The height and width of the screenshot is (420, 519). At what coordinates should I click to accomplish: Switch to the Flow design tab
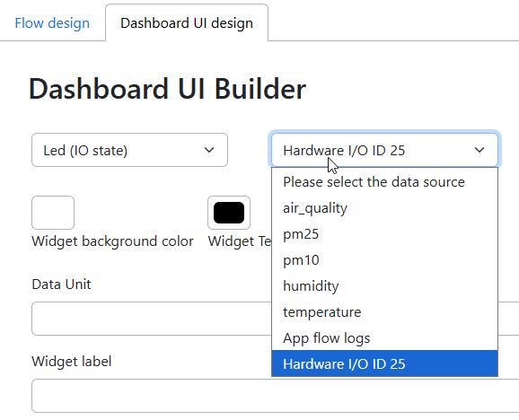[x=52, y=23]
